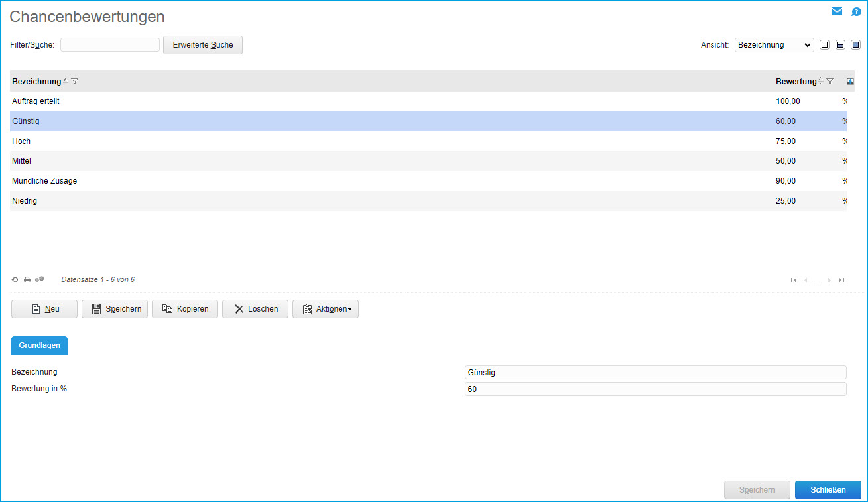Image resolution: width=868 pixels, height=502 pixels.
Task: Jump to the first page of records
Action: click(x=794, y=281)
